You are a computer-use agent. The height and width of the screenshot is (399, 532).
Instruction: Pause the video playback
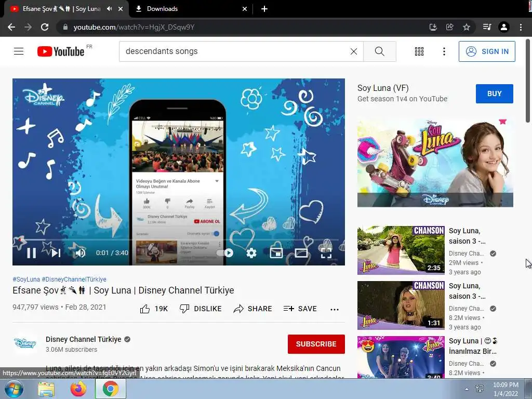[32, 253]
